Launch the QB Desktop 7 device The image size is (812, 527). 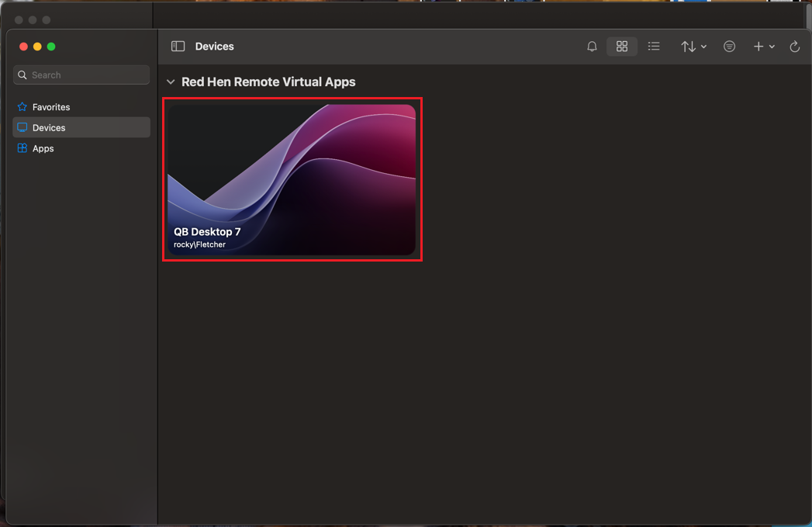click(292, 179)
